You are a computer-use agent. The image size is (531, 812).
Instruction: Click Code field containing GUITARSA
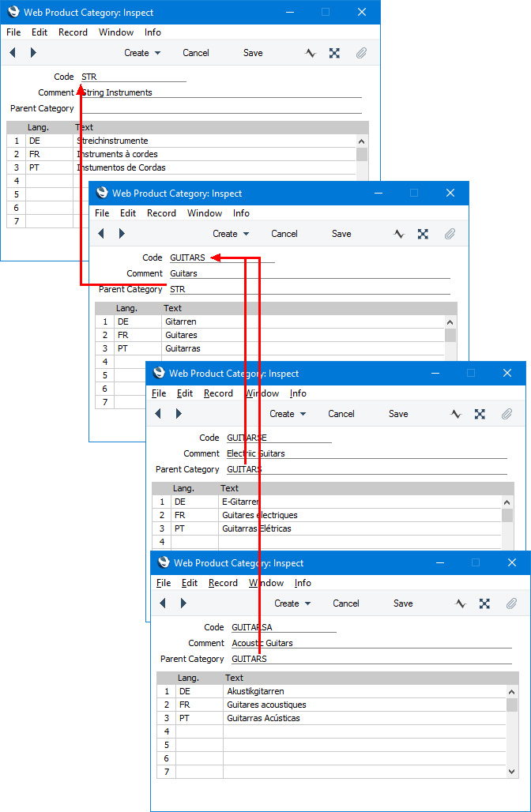tap(284, 627)
